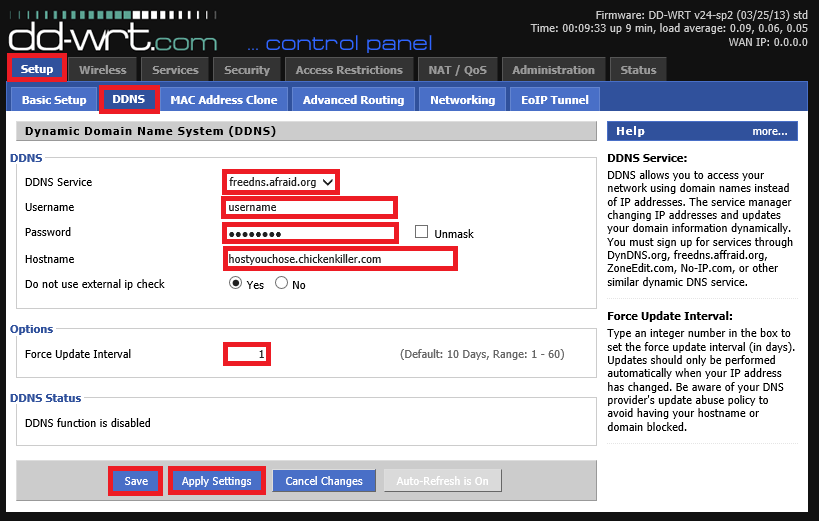
Task: Open MAC Address Clone sub-tab
Action: pyautogui.click(x=224, y=100)
